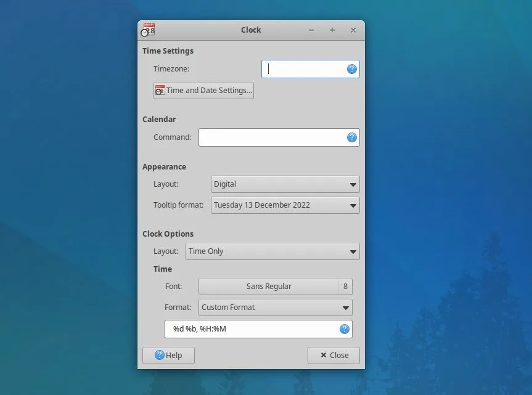The image size is (532, 395).
Task: Open the Appearance Layout dropdown showing Digital
Action: pos(284,184)
